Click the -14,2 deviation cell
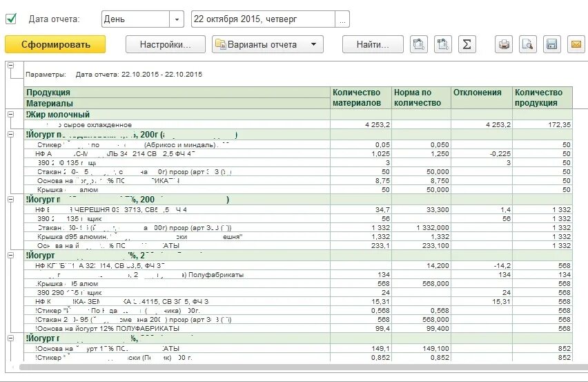The image size is (588, 382). point(482,266)
